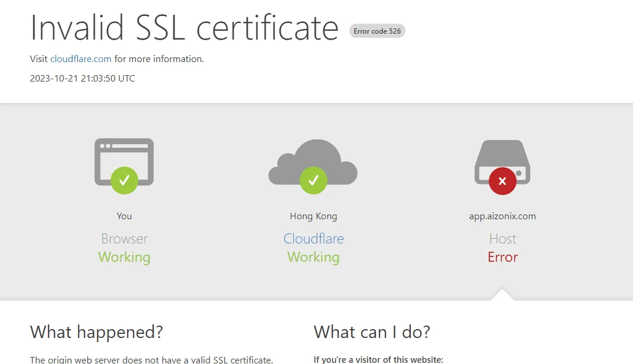Click the host server drive icon
The width and height of the screenshot is (633, 364).
point(502,161)
